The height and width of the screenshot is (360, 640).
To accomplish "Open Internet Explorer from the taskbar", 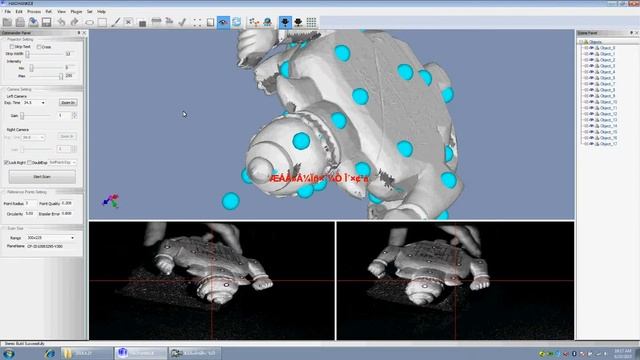I will [x=50, y=353].
